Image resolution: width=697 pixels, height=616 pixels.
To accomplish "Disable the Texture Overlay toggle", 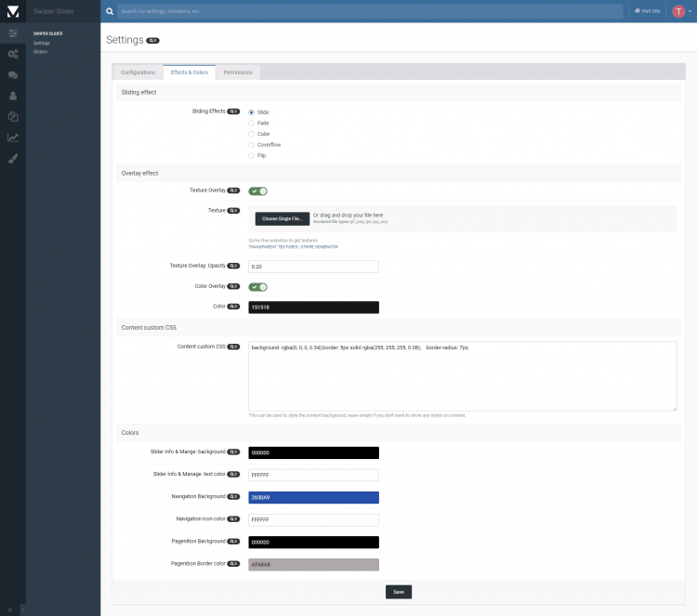I will [x=257, y=190].
